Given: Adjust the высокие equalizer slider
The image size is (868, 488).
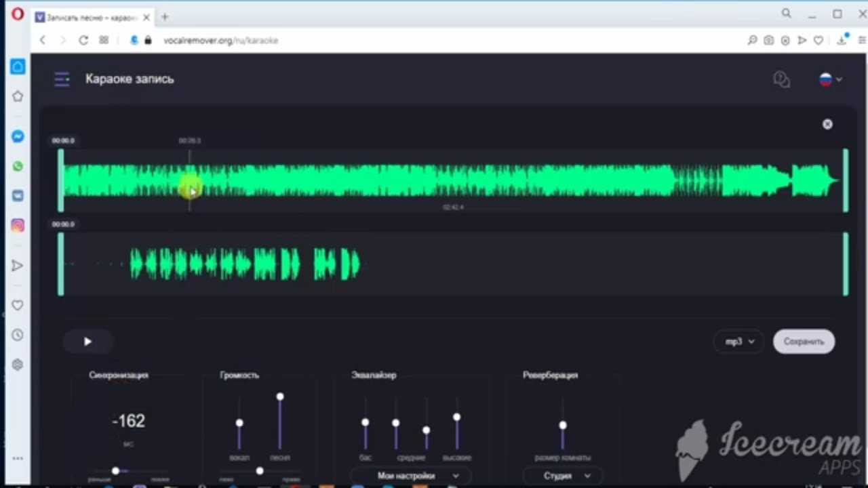Looking at the screenshot, I should click(x=457, y=418).
